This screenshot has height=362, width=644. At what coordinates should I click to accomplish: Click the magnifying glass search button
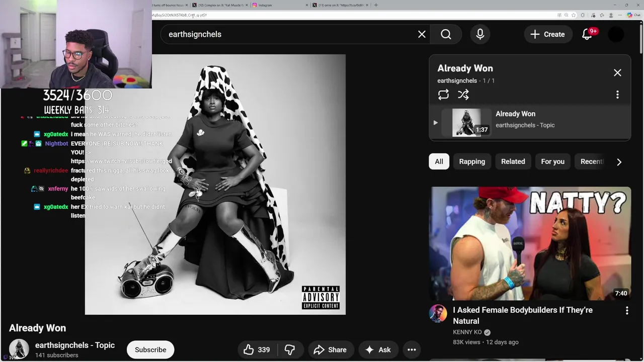pos(446,34)
